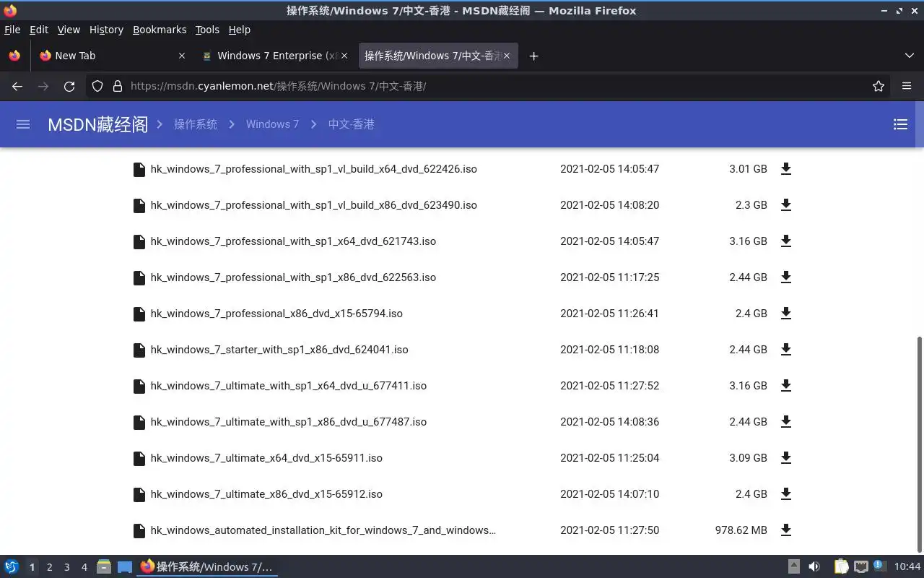The image size is (924, 578).
Task: Download ultimate_with_sp1_x86_dvd_u_677487 iso
Action: (786, 422)
